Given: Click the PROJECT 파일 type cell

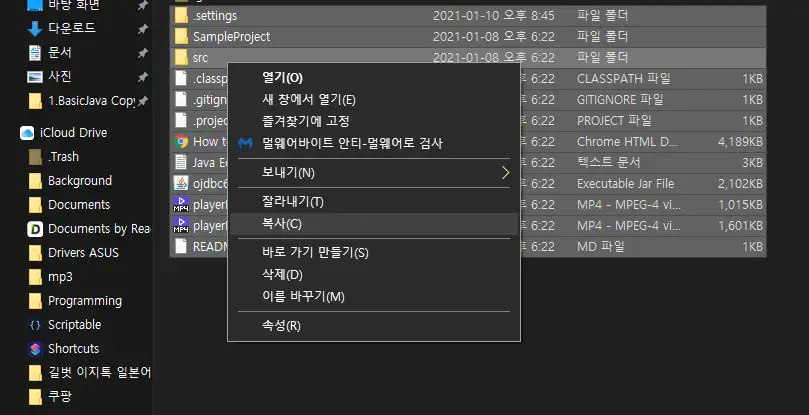Looking at the screenshot, I should click(x=614, y=120).
